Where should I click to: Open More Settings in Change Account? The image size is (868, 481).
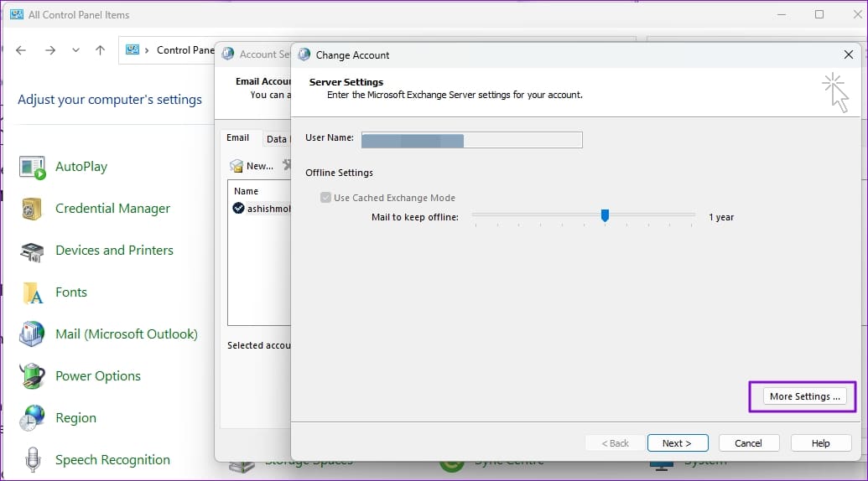[x=804, y=396]
